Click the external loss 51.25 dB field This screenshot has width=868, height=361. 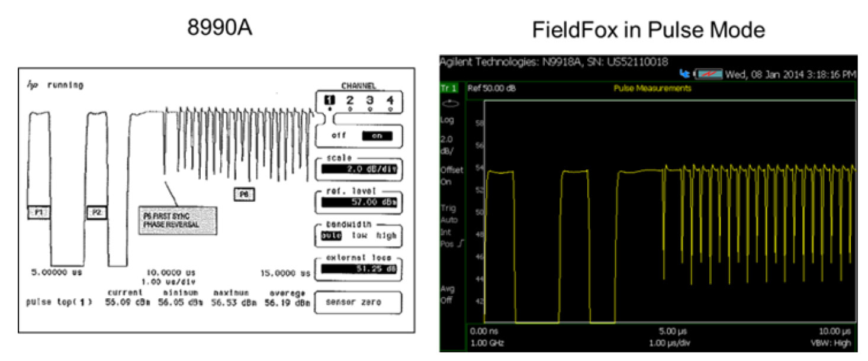(358, 269)
